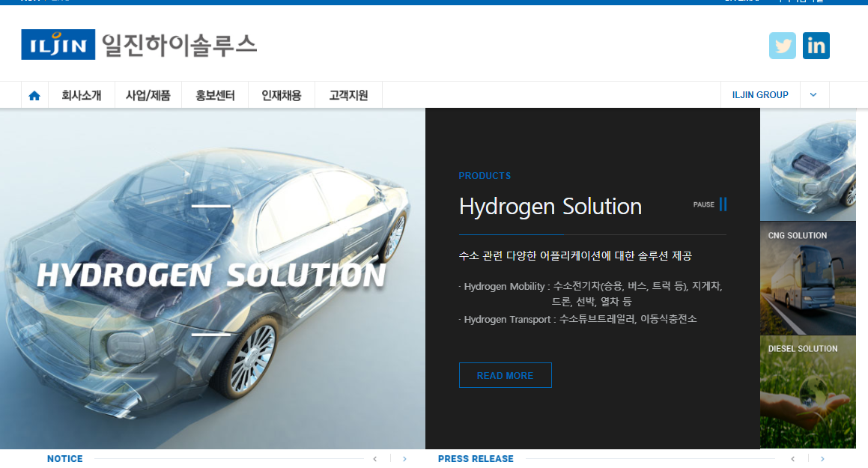The image size is (868, 468).
Task: Pause the product slideshow
Action: (710, 204)
